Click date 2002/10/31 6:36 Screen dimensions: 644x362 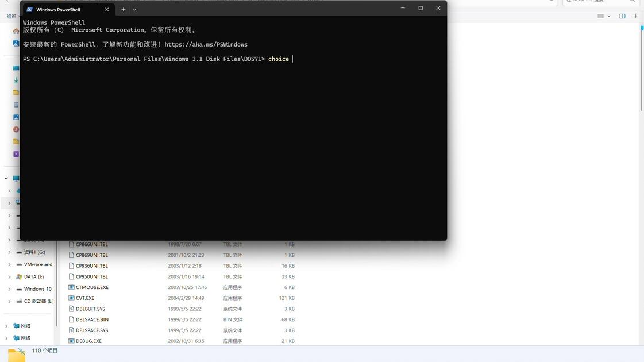186,341
